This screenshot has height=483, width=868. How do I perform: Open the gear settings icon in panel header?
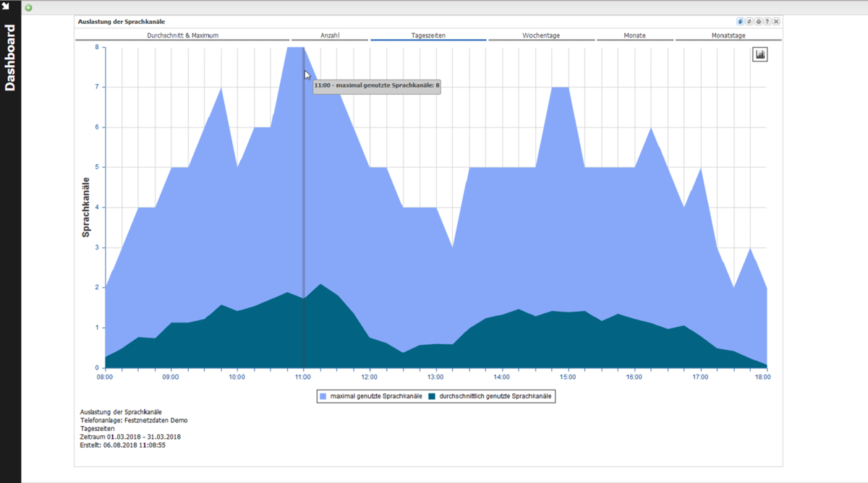(x=758, y=22)
